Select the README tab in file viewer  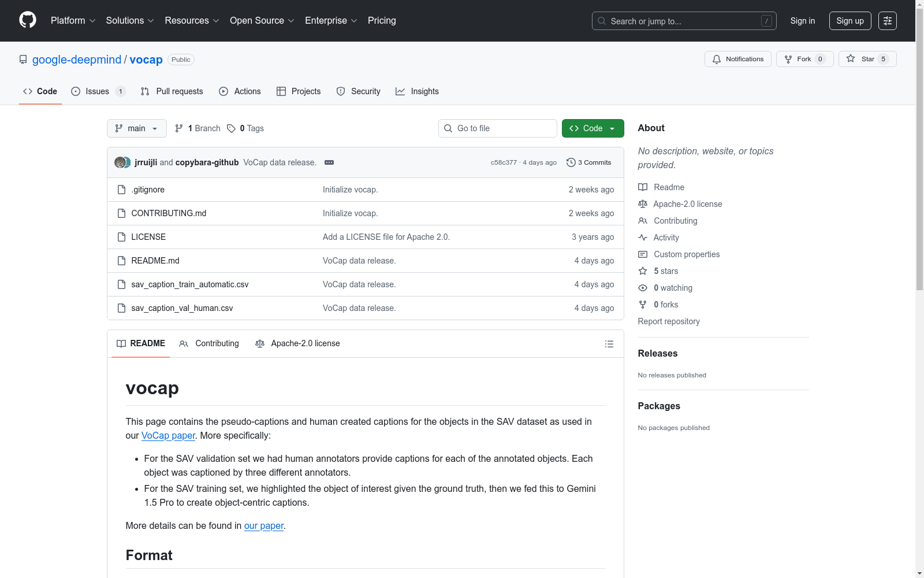(141, 343)
